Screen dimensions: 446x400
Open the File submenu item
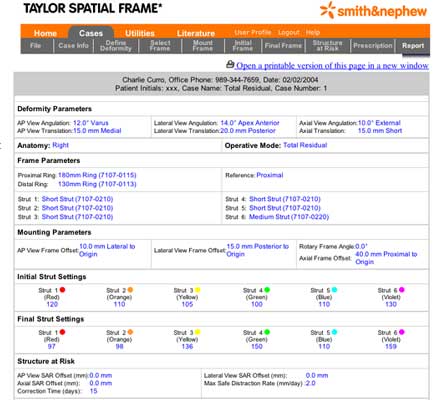[36, 46]
